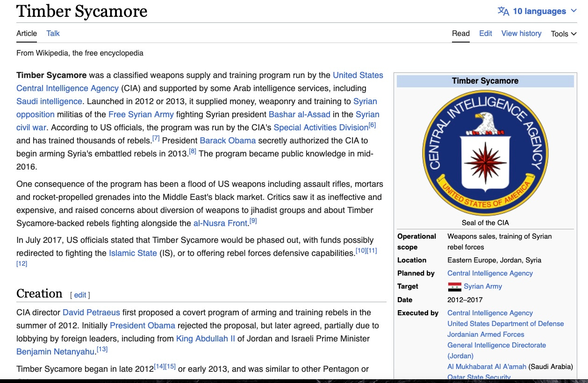Expand the Tools menu
This screenshot has width=588, height=383.
tap(564, 34)
